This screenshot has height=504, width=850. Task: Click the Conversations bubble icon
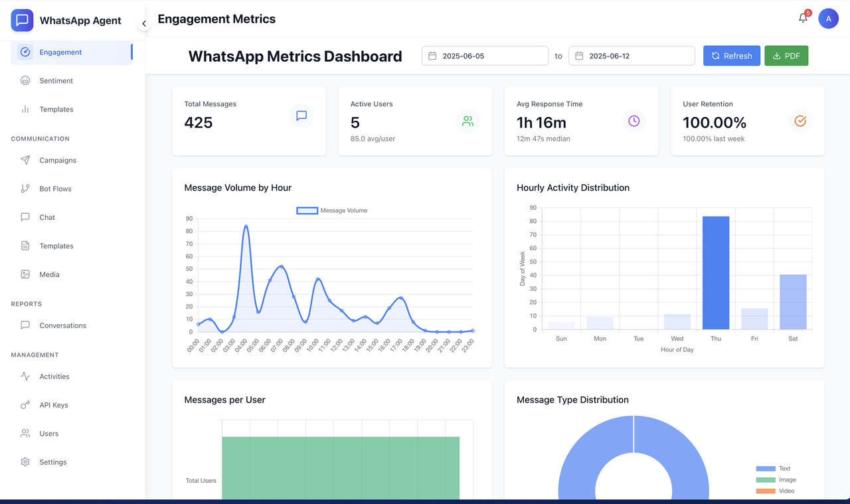pyautogui.click(x=25, y=325)
